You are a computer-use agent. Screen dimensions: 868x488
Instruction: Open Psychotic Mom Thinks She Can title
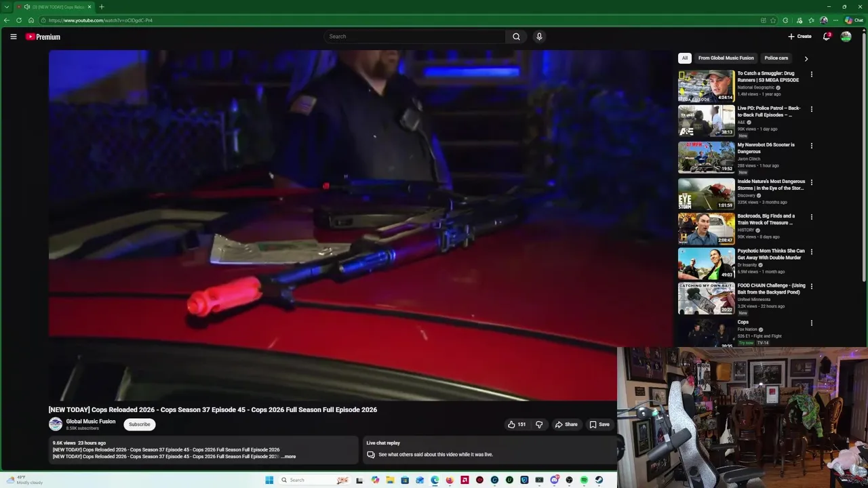pos(771,254)
